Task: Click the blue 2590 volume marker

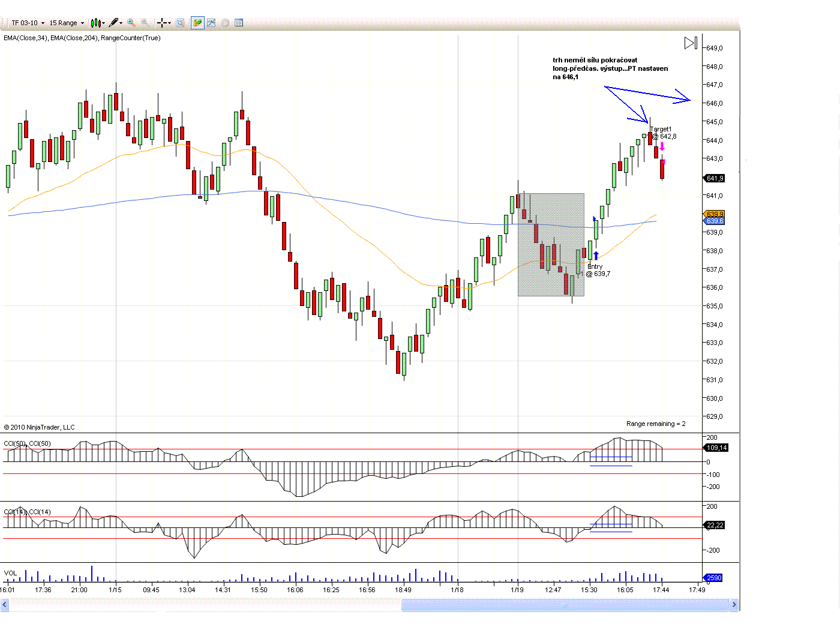Action: pos(713,578)
